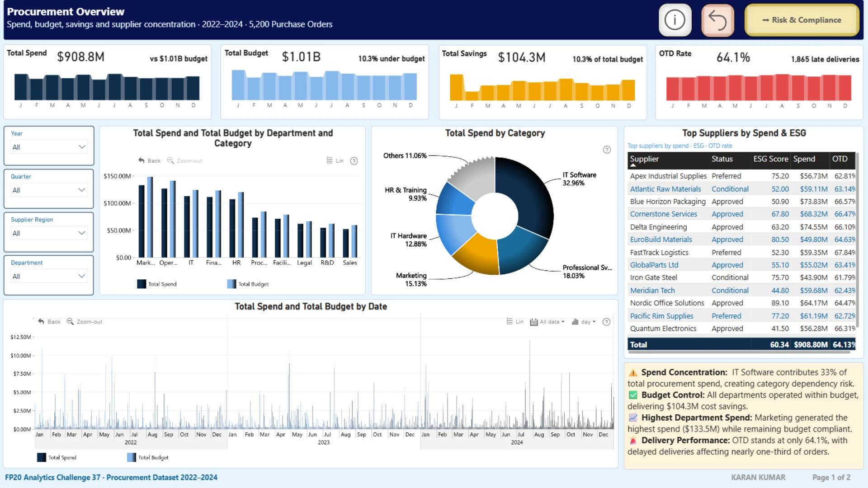Click the Legal label on department axis
Image resolution: width=868 pixels, height=488 pixels.
click(304, 263)
